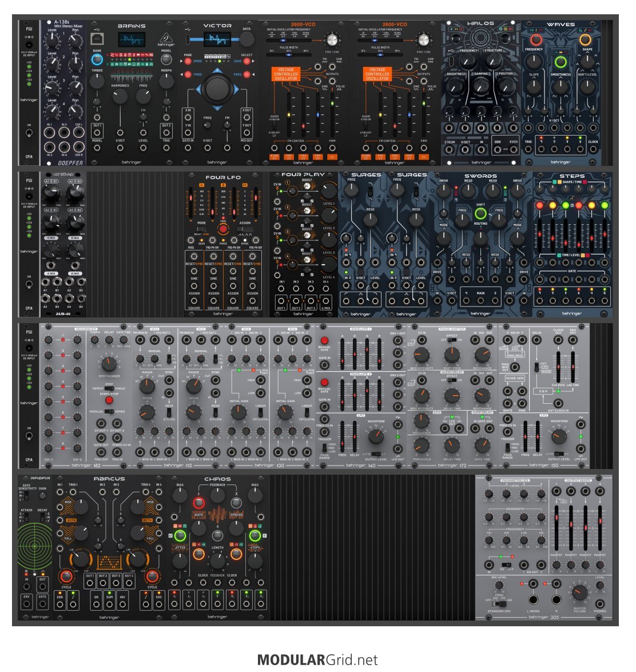Click the LAG TIME slider on module 150
This screenshot has width=636, height=672.
[573, 367]
